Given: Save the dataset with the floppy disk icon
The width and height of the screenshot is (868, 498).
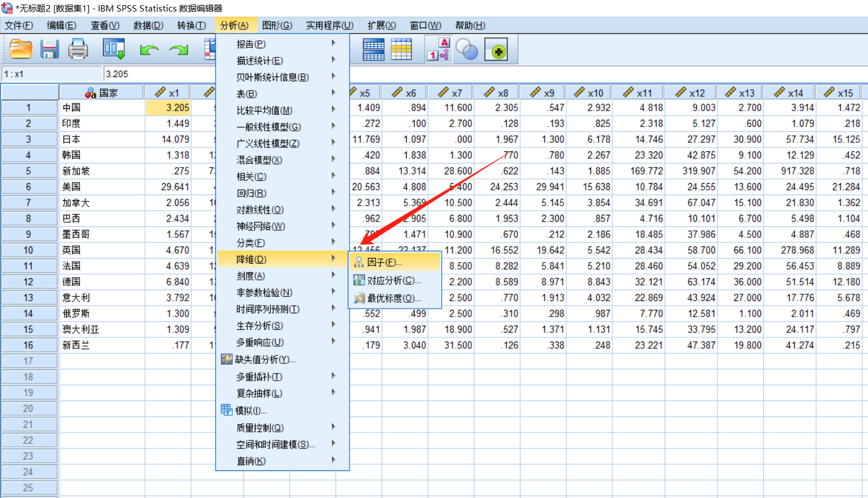Looking at the screenshot, I should click(x=50, y=50).
